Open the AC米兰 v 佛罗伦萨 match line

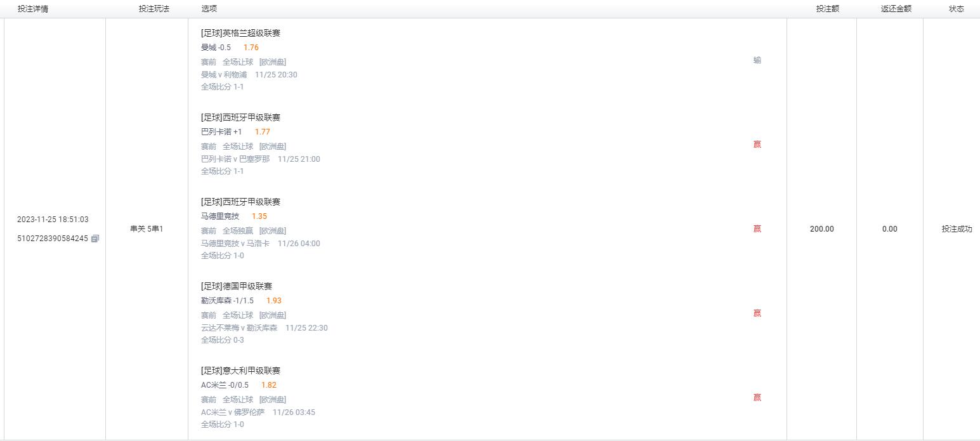click(258, 412)
